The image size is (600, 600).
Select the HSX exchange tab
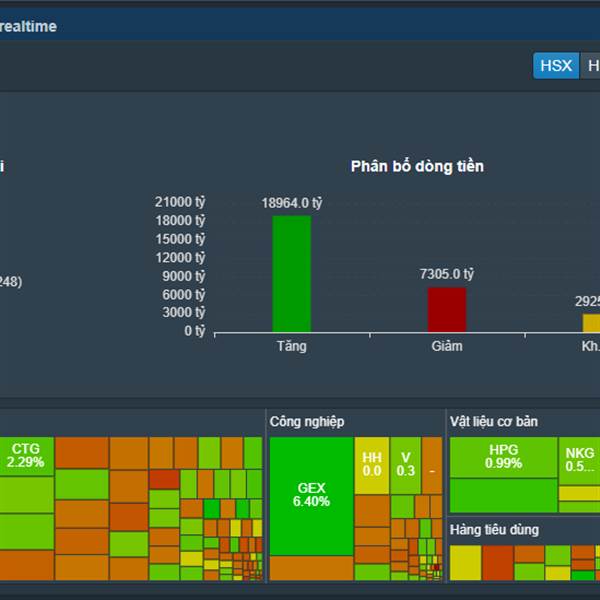[x=556, y=66]
